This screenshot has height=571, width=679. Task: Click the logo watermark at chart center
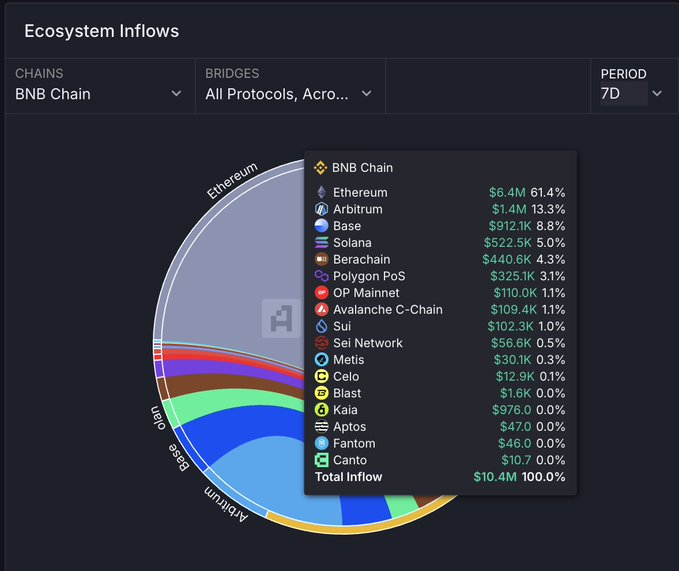point(281,318)
